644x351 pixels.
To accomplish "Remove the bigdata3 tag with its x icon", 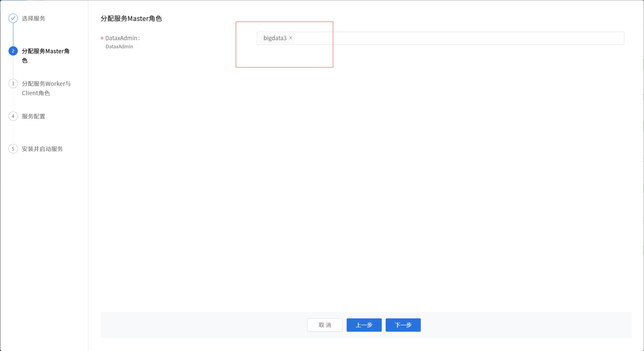I will pos(291,38).
